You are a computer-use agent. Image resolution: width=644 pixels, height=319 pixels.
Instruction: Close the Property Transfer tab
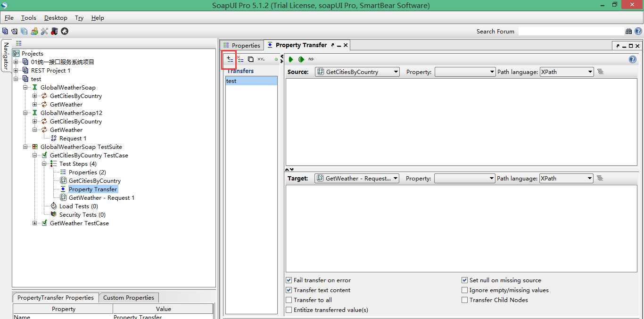tap(346, 45)
